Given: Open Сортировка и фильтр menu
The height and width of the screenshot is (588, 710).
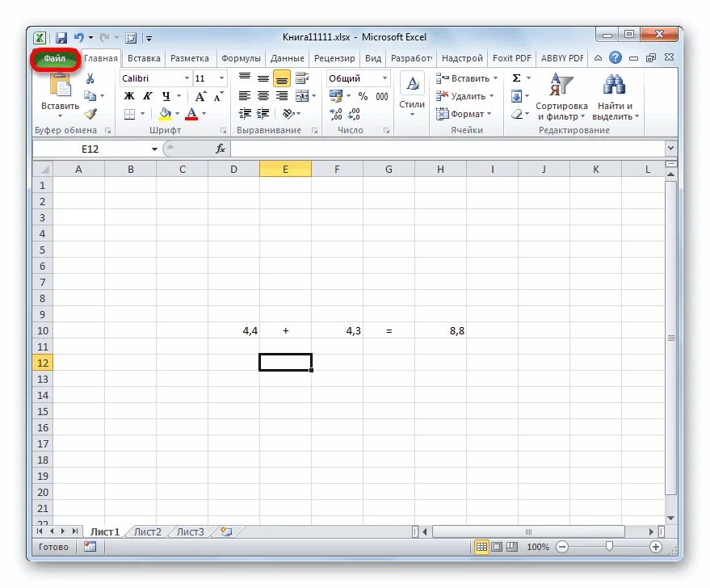Looking at the screenshot, I should [561, 97].
